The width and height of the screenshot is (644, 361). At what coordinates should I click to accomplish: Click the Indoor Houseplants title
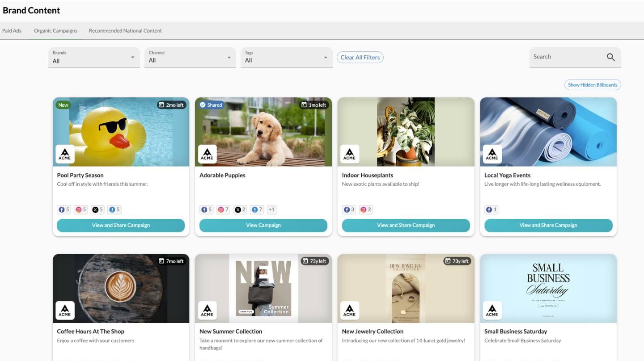tap(368, 175)
